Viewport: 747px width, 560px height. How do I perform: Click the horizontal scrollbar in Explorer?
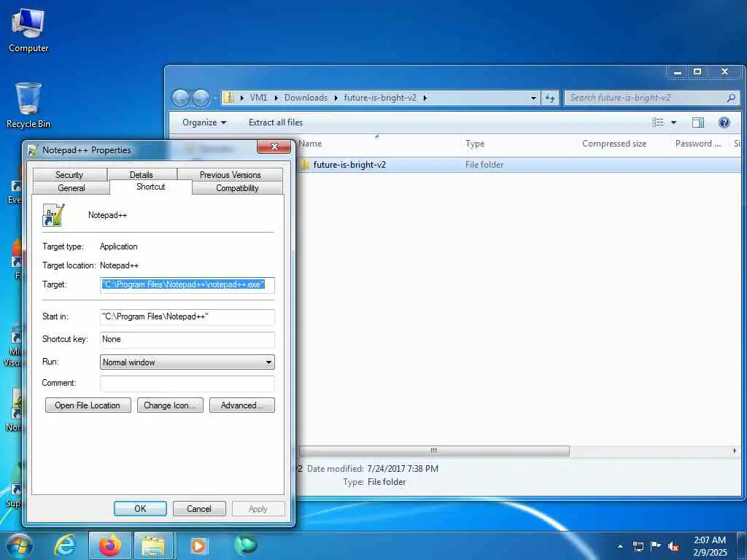[x=433, y=451]
